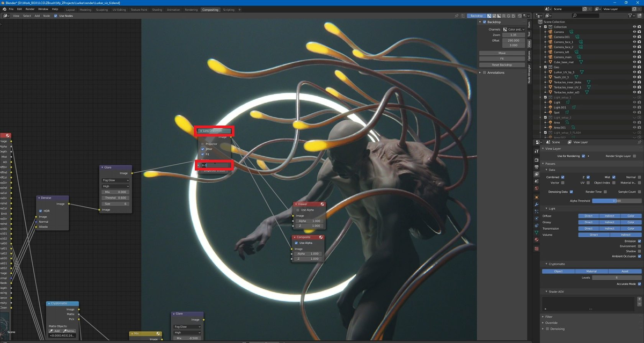Click the outliner filter funnel icon

coord(631,16)
